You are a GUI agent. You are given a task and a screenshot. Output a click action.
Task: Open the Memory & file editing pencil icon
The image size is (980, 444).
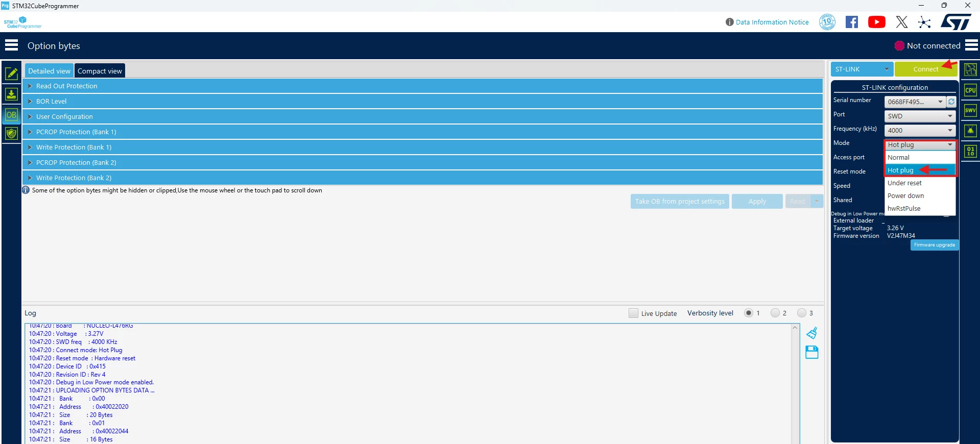(11, 73)
